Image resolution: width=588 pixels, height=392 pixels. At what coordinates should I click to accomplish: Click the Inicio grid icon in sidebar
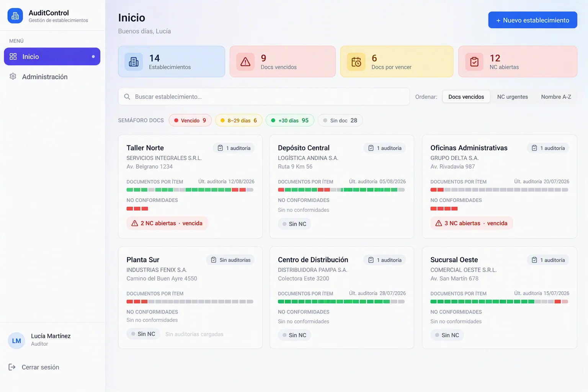click(13, 57)
